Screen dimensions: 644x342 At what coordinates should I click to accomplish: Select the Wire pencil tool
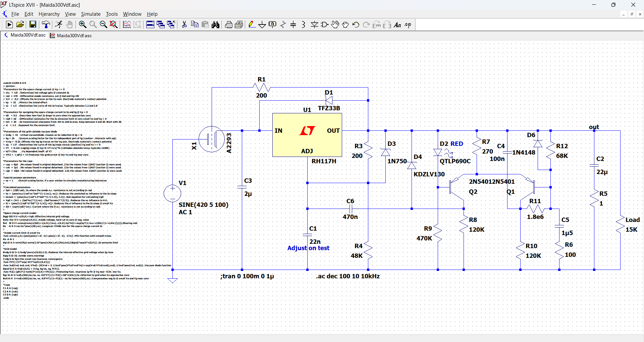tap(252, 24)
